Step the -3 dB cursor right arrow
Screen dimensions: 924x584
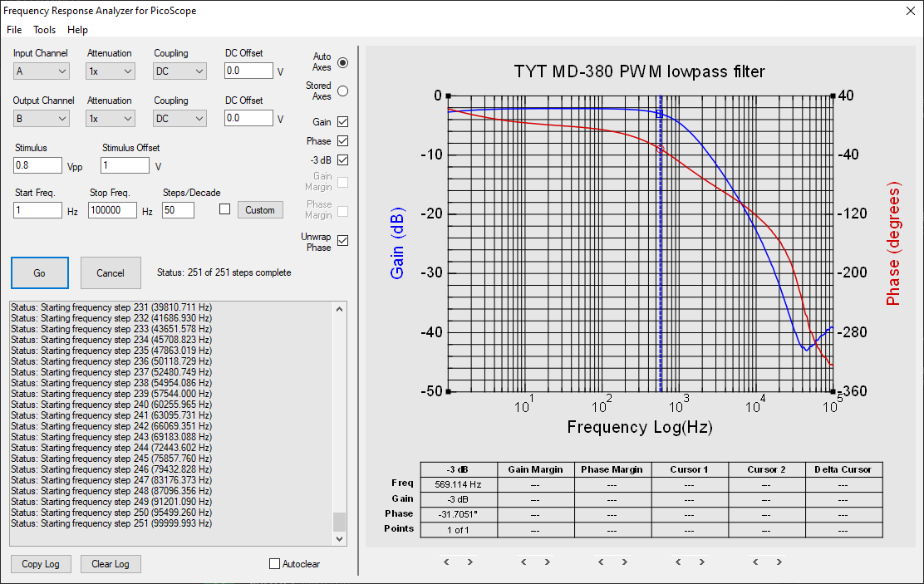469,562
